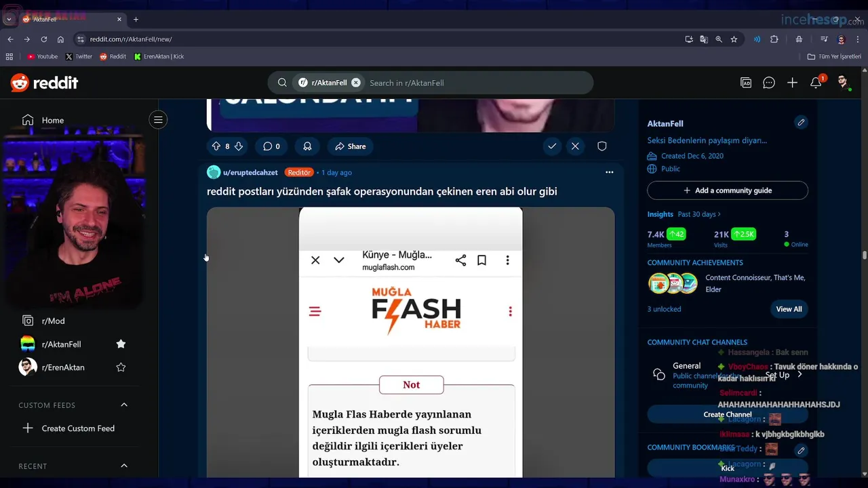Open the apps grid in bookmarks bar

click(9, 56)
